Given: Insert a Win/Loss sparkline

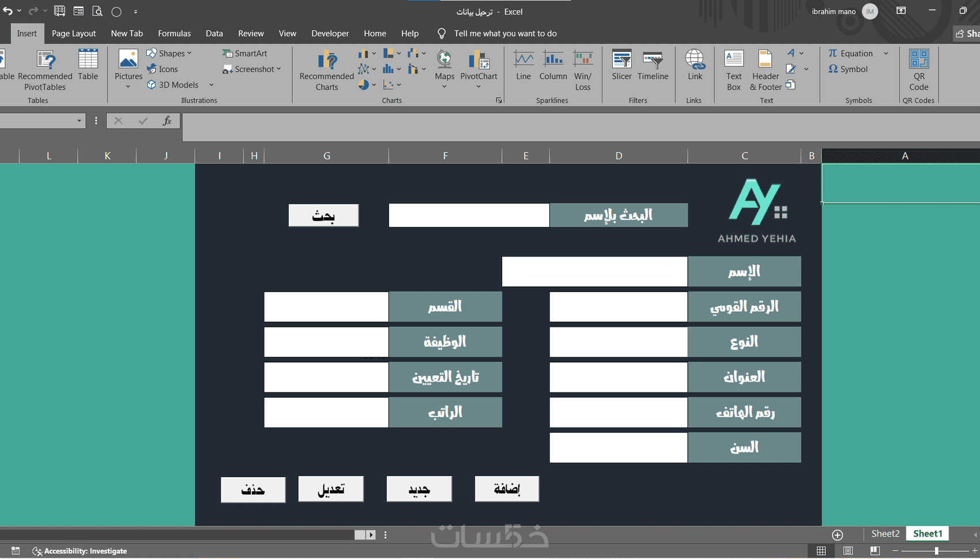Looking at the screenshot, I should (x=583, y=70).
